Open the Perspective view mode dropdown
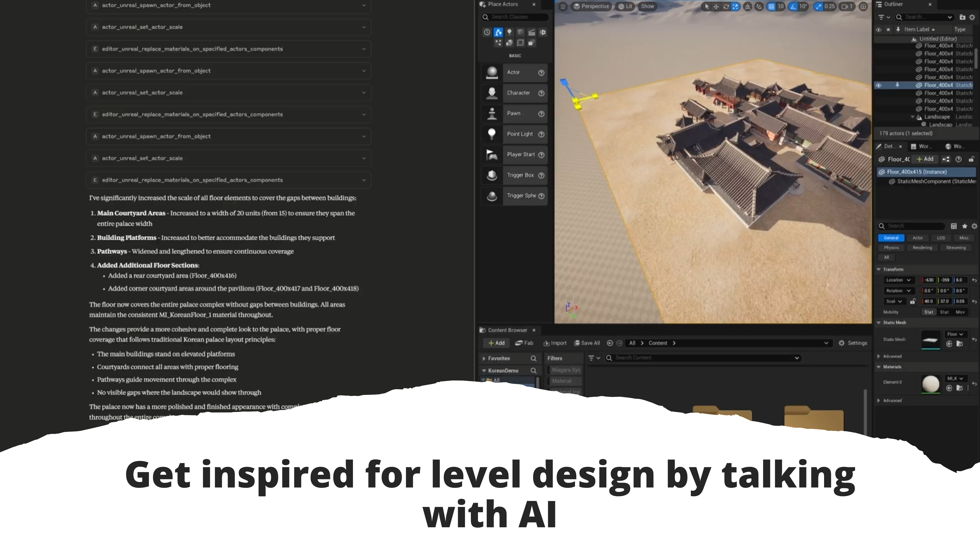980x551 pixels. click(x=591, y=6)
